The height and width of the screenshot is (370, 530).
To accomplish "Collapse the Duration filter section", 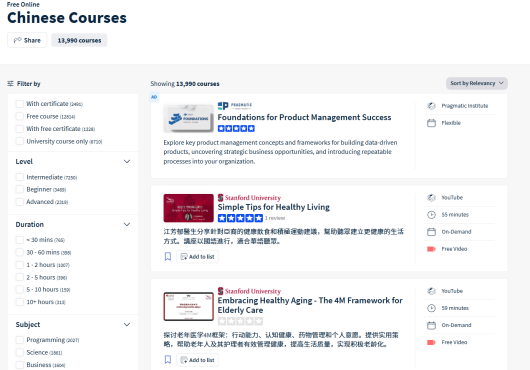I will (127, 224).
